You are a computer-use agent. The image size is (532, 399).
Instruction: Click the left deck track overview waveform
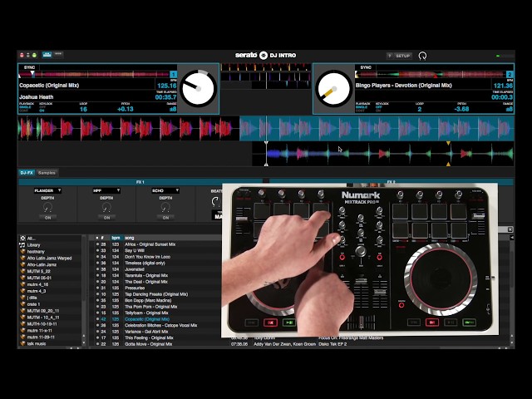pos(94,74)
